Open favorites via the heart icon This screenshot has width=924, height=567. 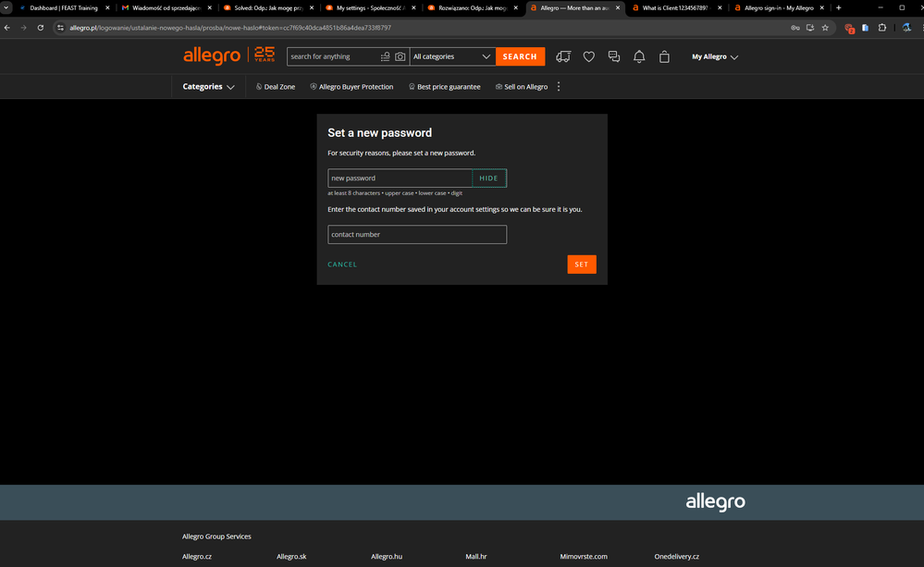[x=588, y=56]
